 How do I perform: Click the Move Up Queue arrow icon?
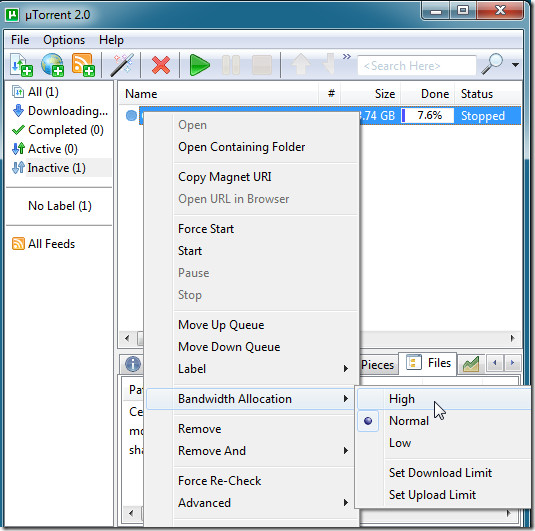(x=301, y=64)
